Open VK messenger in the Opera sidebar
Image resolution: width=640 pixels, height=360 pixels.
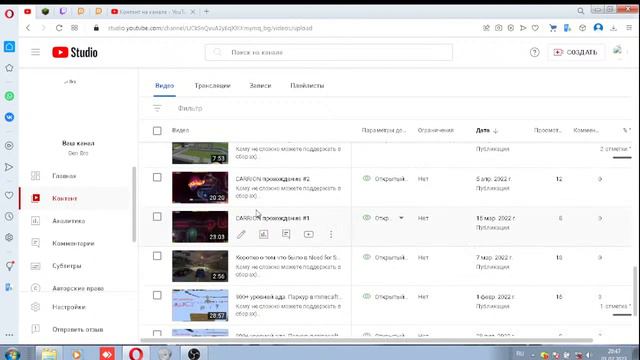[x=9, y=117]
